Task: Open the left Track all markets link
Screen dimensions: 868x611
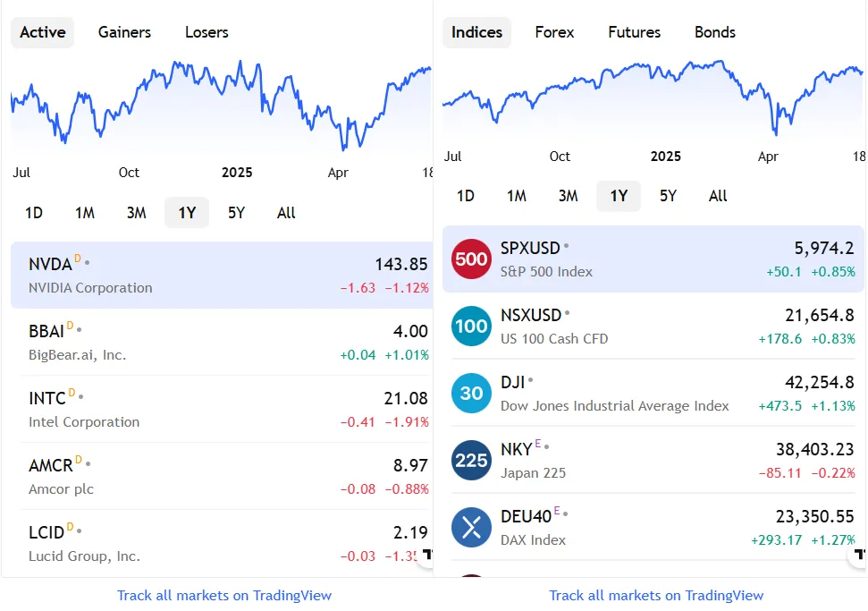Action: coord(224,595)
